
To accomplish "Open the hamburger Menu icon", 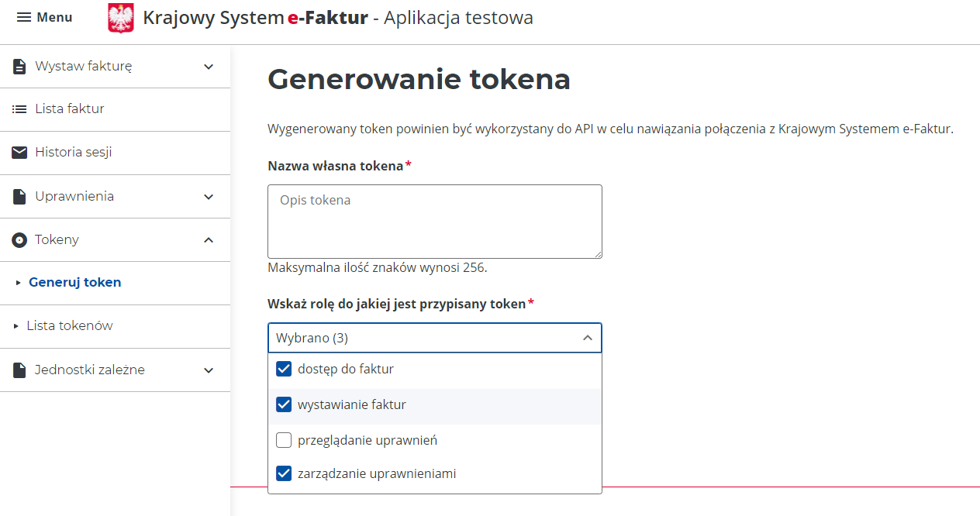I will [x=25, y=17].
